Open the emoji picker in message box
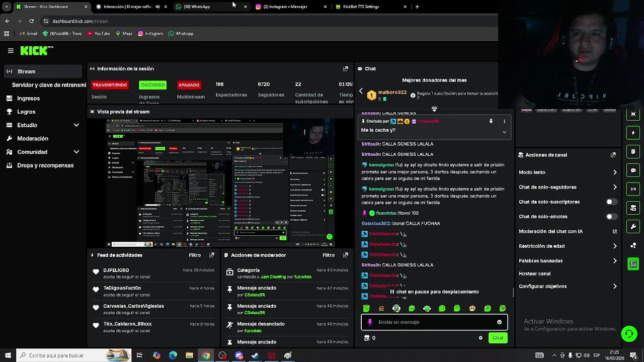 pyautogui.click(x=499, y=322)
